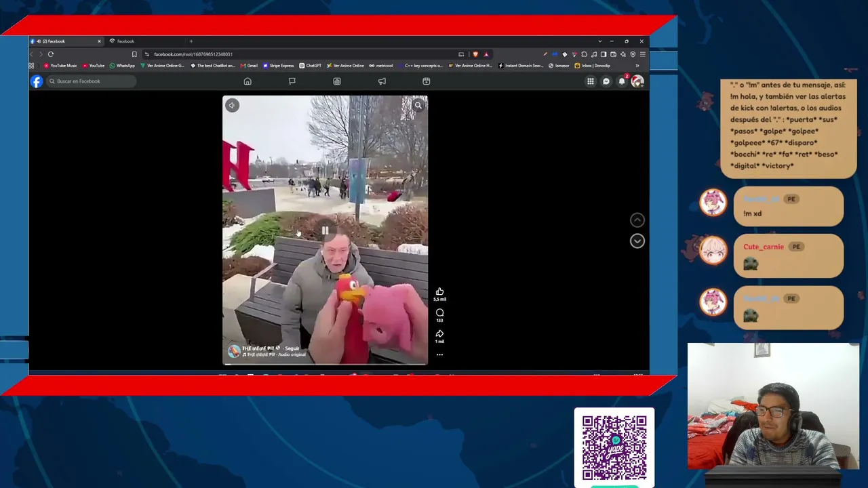The height and width of the screenshot is (488, 868).
Task: Click the Cute_carnie chat username
Action: point(763,247)
